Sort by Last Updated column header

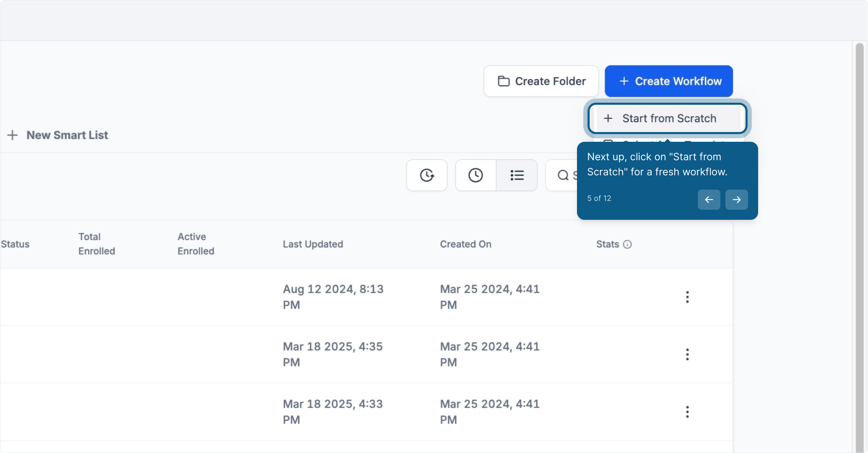(x=313, y=244)
